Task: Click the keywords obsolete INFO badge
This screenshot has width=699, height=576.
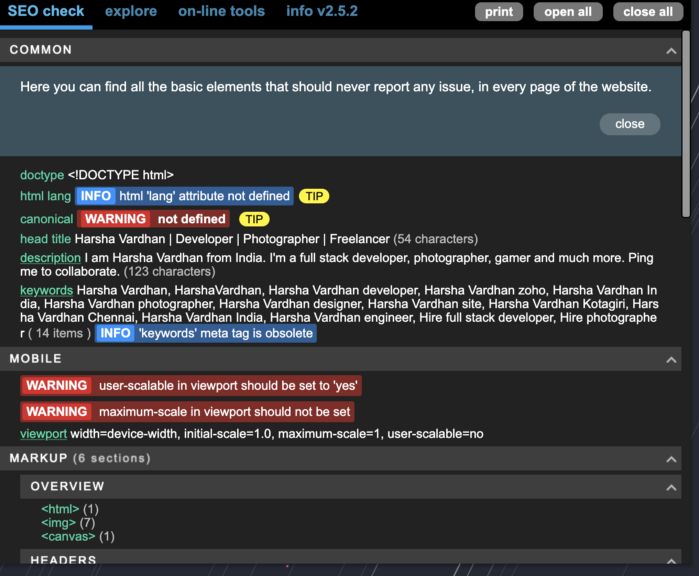Action: [x=115, y=333]
